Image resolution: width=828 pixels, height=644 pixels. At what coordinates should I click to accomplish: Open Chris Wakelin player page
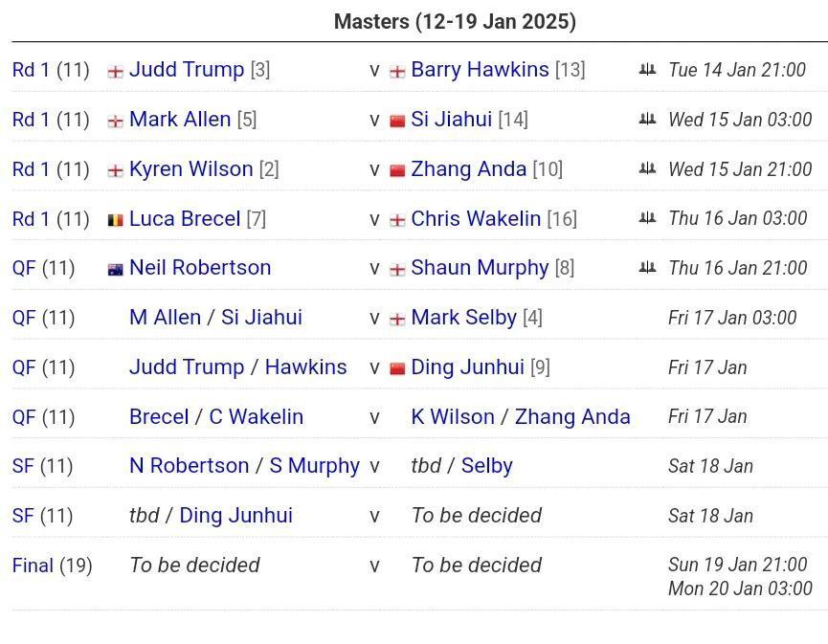[x=476, y=218]
